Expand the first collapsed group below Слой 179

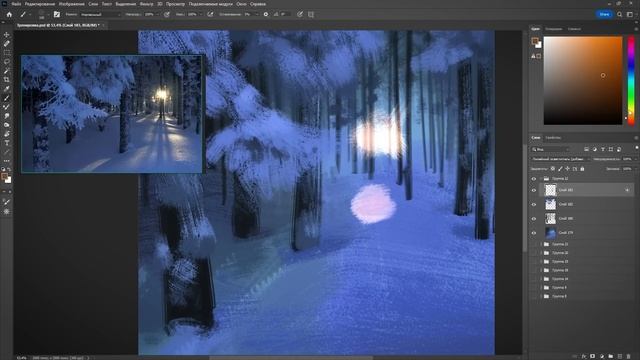[x=541, y=244]
